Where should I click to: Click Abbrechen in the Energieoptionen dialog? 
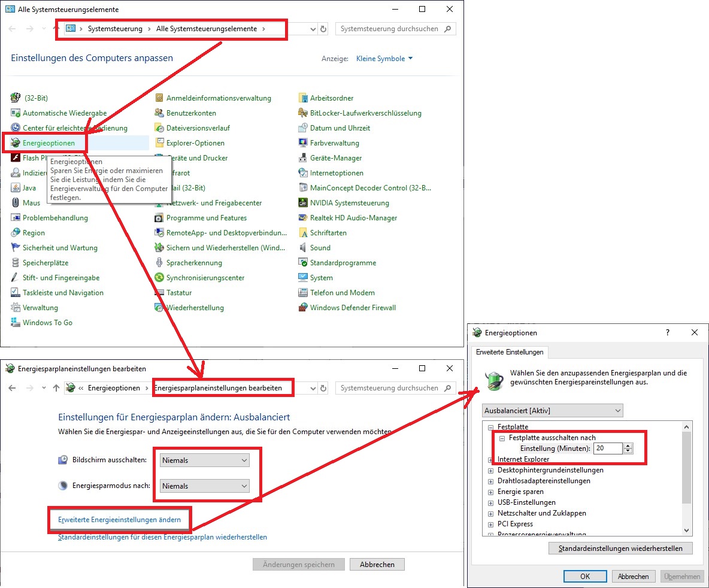tap(633, 576)
